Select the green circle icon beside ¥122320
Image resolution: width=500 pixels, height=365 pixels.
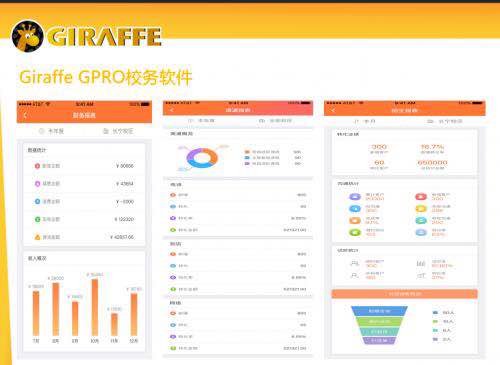coord(37,219)
